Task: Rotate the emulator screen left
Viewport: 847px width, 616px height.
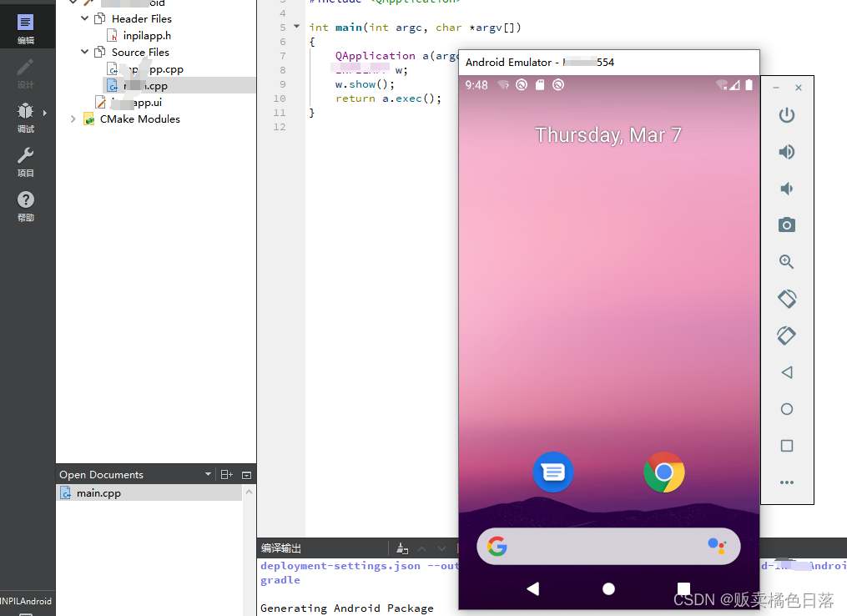Action: tap(786, 298)
